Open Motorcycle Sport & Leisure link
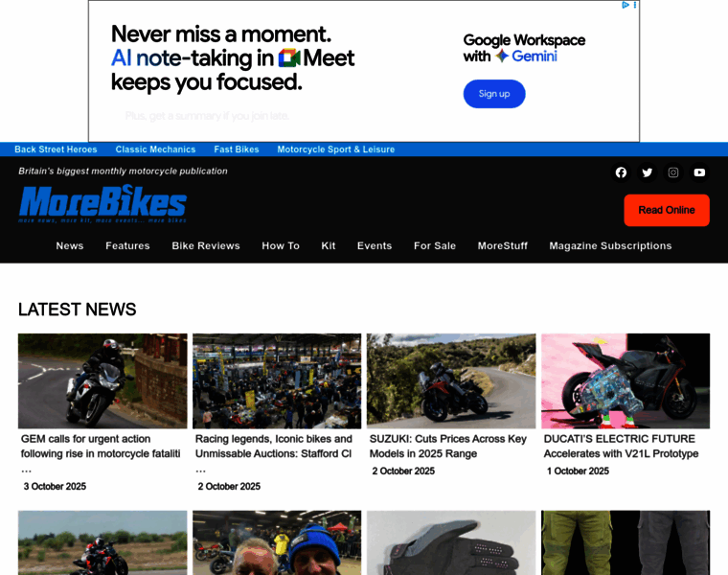This screenshot has width=728, height=575. [335, 149]
